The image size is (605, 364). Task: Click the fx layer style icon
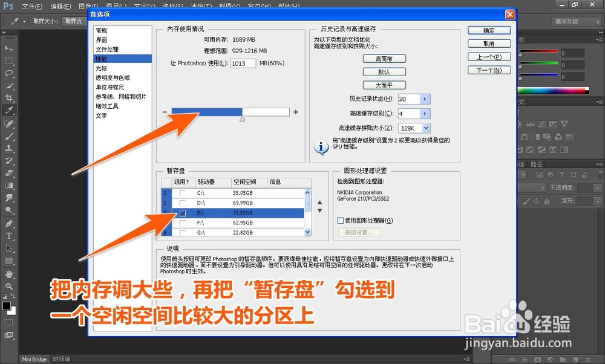[x=525, y=359]
